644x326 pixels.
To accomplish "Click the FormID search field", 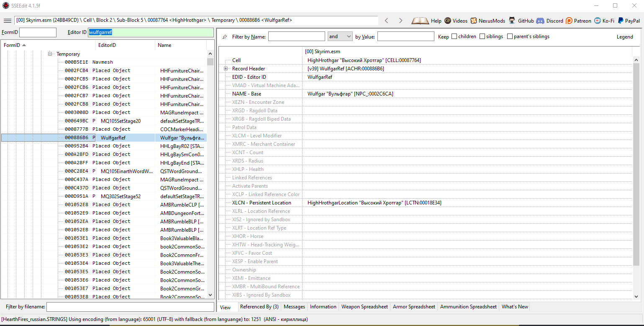I will click(38, 32).
